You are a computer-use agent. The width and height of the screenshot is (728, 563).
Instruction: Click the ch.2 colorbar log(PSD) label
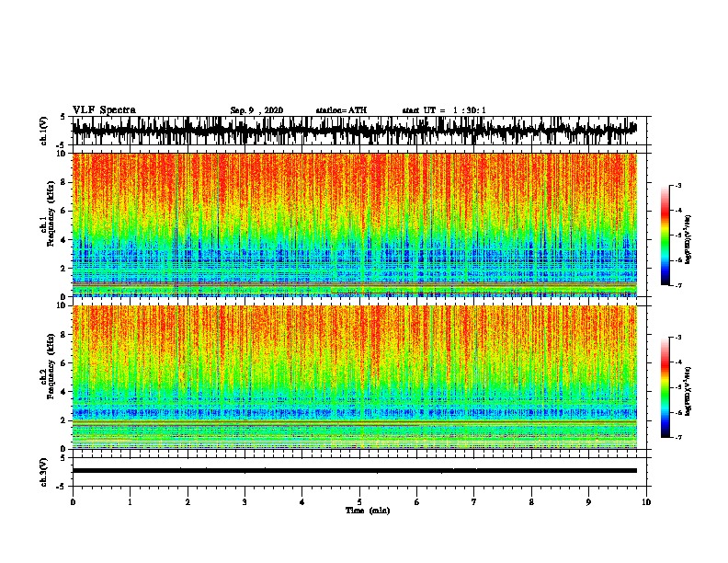point(688,391)
